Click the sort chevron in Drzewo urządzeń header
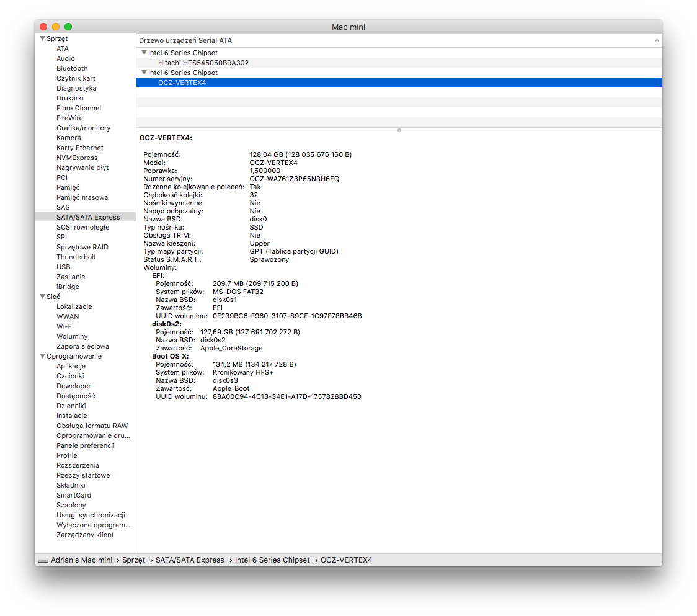The width and height of the screenshot is (697, 616). [657, 40]
